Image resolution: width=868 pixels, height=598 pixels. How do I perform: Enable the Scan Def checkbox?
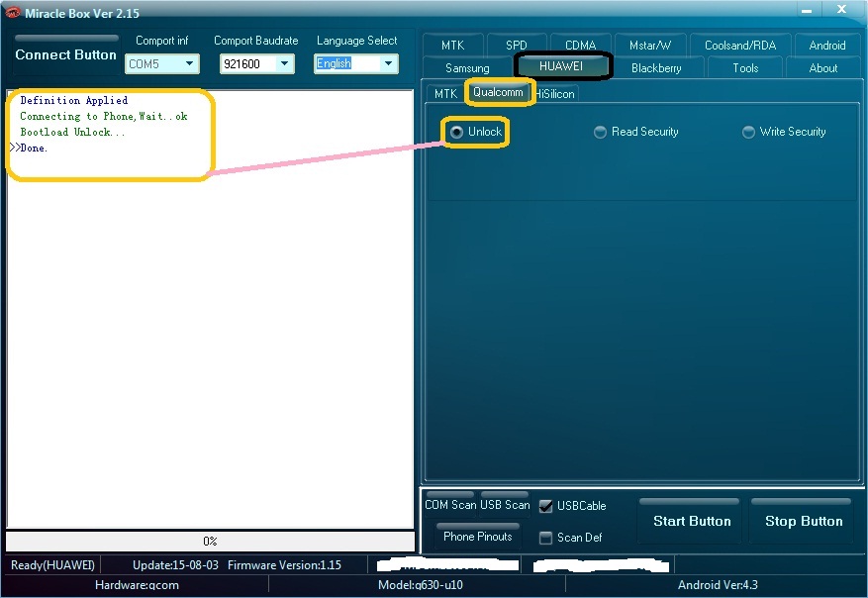(545, 538)
